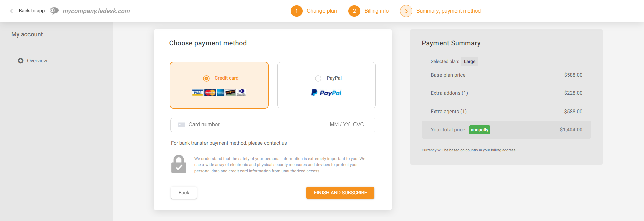Image resolution: width=644 pixels, height=221 pixels.
Task: Select the PayPal radio button
Action: [x=318, y=78]
